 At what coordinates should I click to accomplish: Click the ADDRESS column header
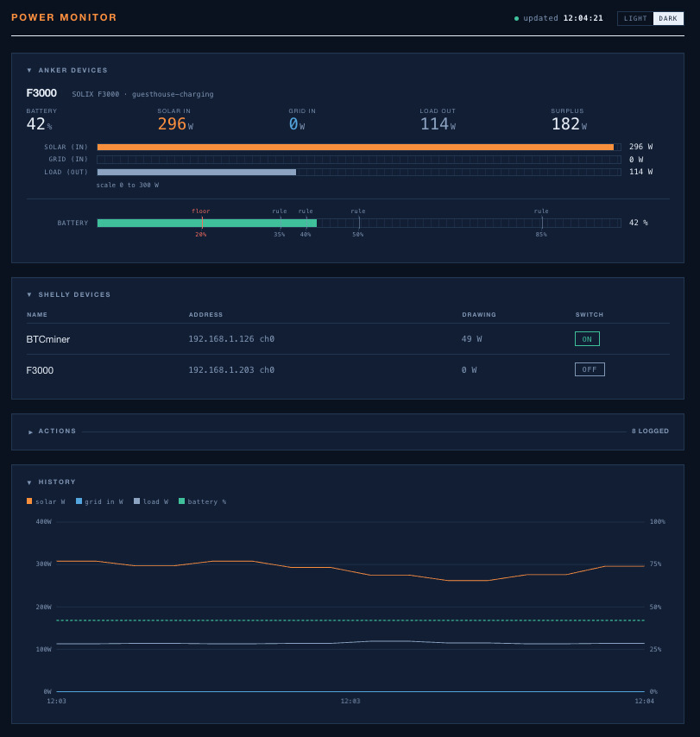pos(206,314)
